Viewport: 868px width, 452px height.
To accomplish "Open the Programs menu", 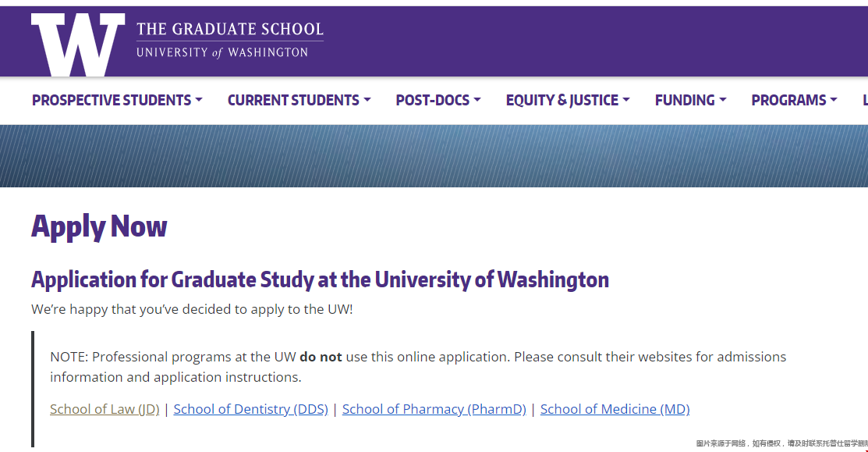I will 794,100.
